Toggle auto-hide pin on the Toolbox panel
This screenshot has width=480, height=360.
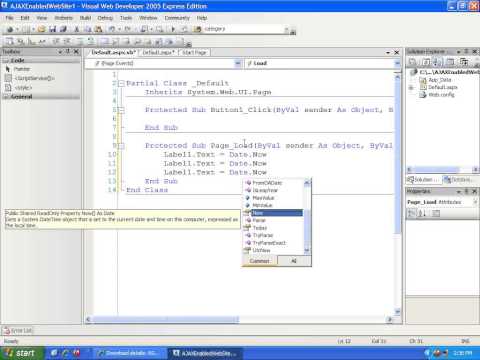[68, 52]
